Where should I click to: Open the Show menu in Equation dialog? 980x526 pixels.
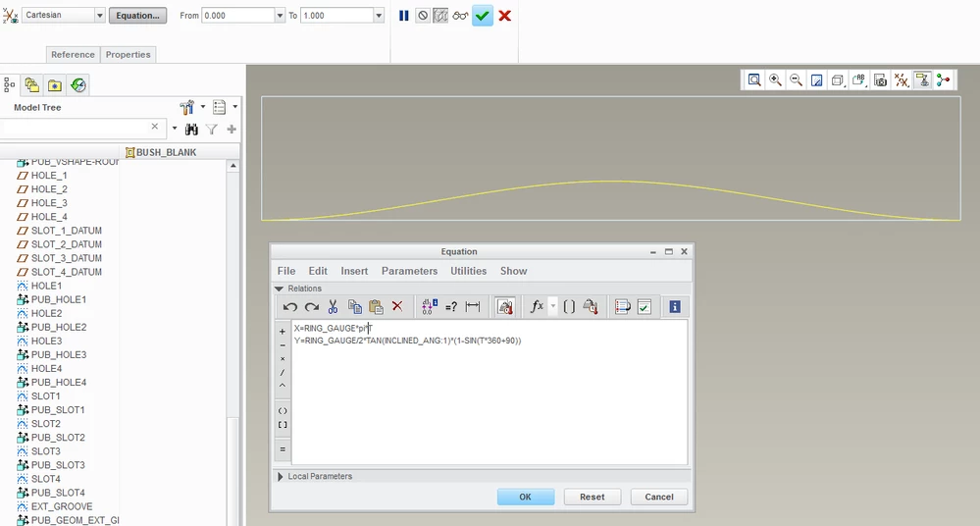click(513, 271)
